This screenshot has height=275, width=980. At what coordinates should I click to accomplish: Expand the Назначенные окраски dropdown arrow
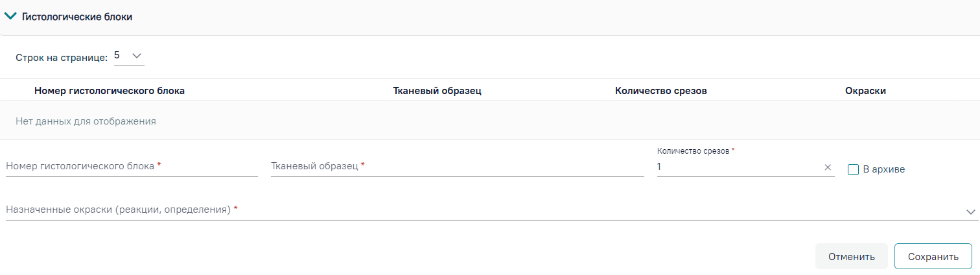click(x=970, y=212)
